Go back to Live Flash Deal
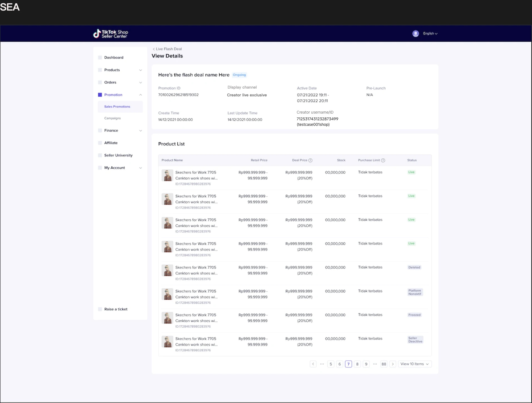 (x=167, y=49)
